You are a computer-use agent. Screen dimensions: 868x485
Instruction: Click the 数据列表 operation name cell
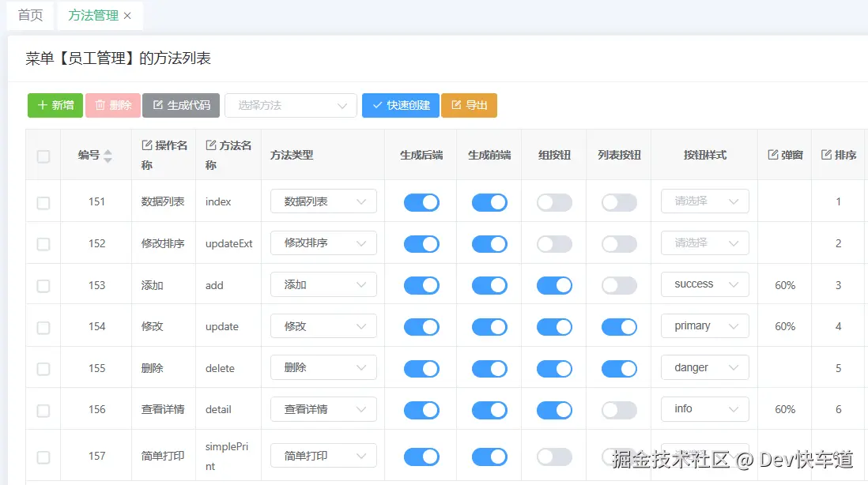pos(163,202)
